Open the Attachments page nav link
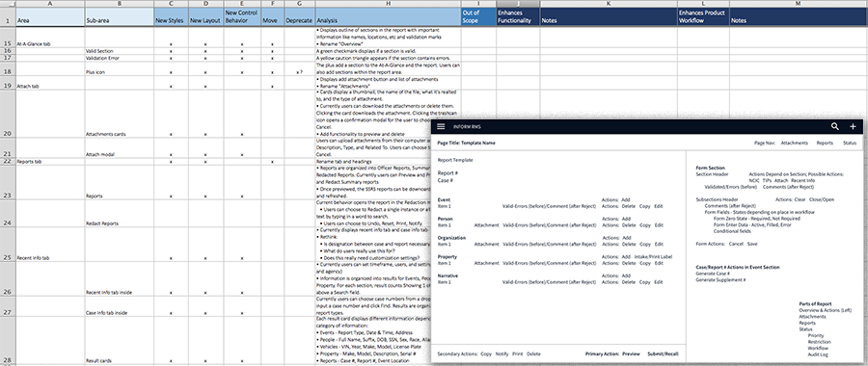 point(794,143)
